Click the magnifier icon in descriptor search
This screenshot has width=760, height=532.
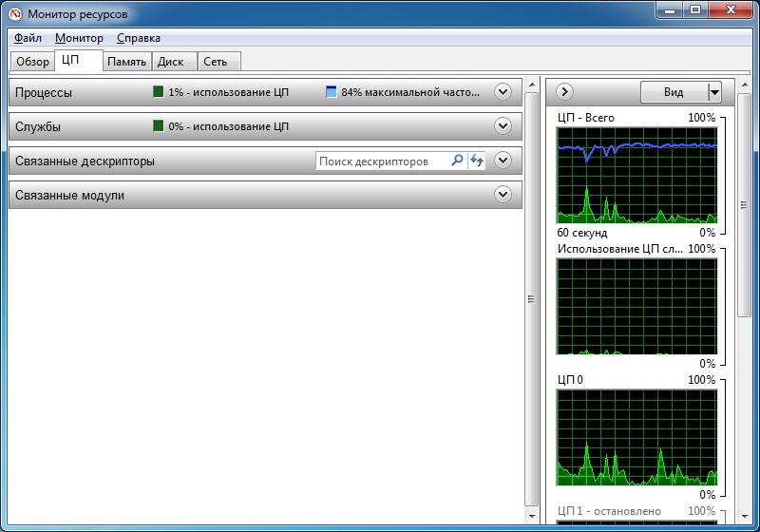457,161
